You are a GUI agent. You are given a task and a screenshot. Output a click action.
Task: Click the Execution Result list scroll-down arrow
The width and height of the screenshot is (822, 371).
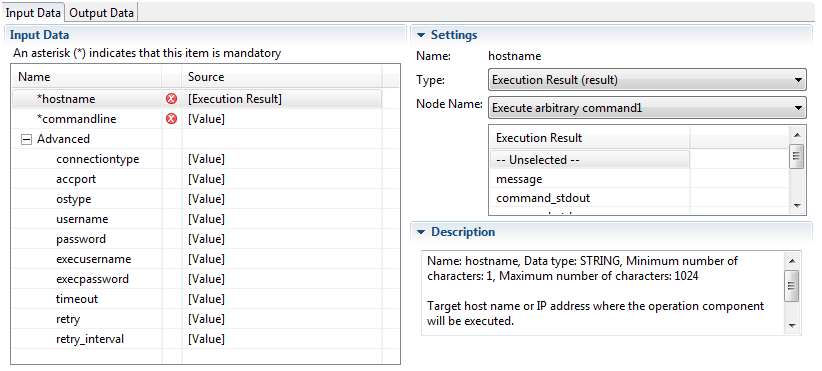[x=797, y=206]
